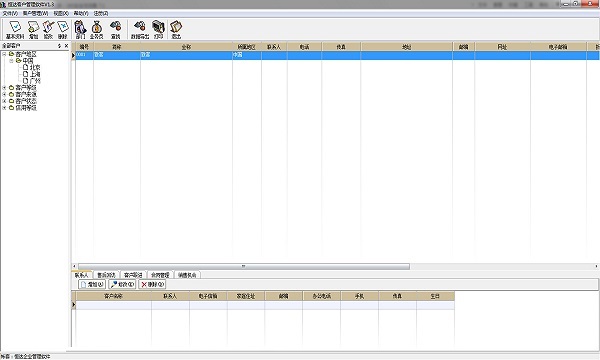The height and width of the screenshot is (360, 600).
Task: Select the 上海 tree item
Action: [x=35, y=74]
